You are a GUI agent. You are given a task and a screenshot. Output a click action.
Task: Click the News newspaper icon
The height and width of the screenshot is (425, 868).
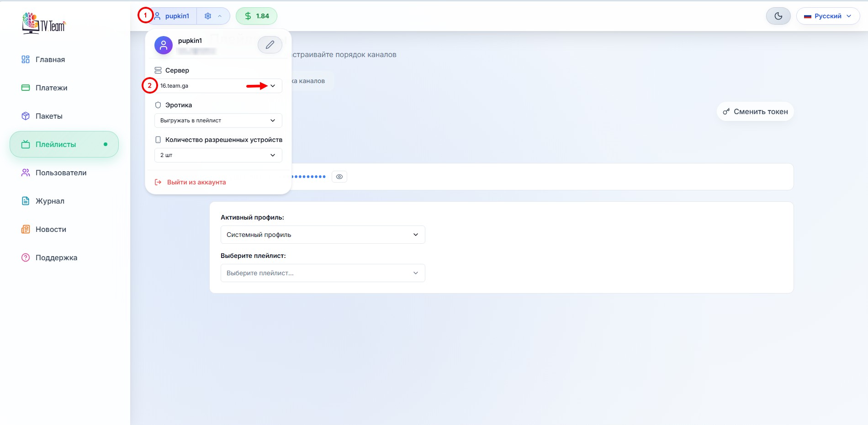(x=26, y=229)
